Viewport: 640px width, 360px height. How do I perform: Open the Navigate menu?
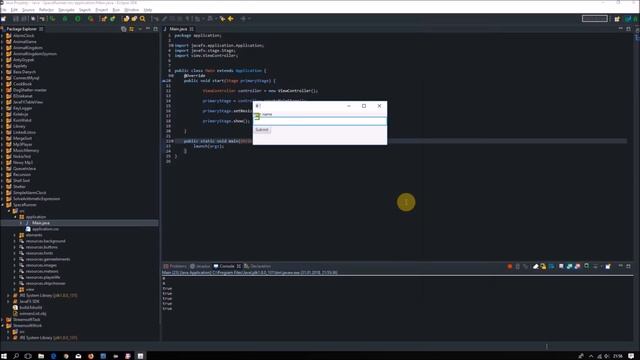66,10
